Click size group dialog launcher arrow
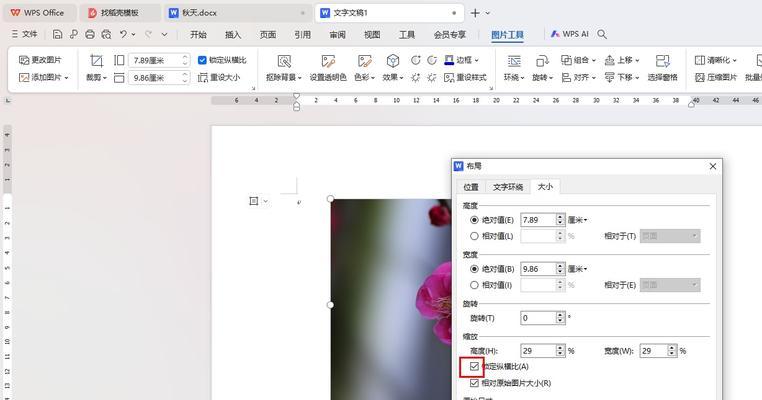Viewport: 762px width, 400px height. click(x=253, y=88)
